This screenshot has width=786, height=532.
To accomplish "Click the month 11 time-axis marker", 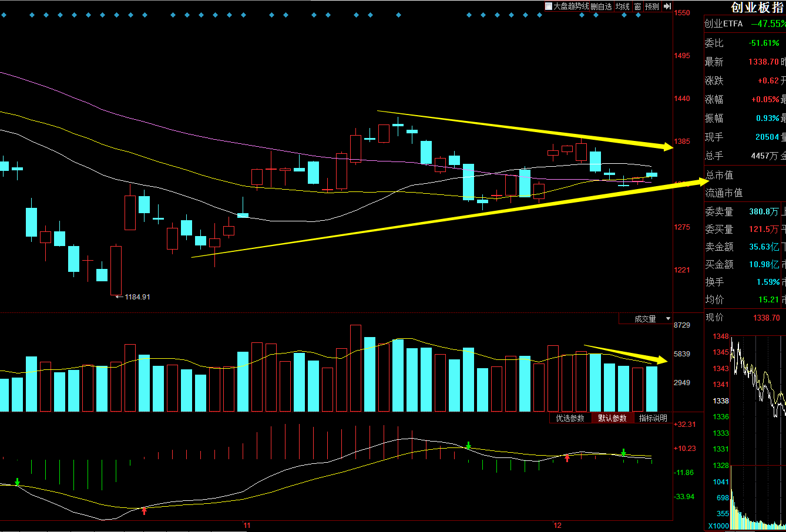I will 247,526.
